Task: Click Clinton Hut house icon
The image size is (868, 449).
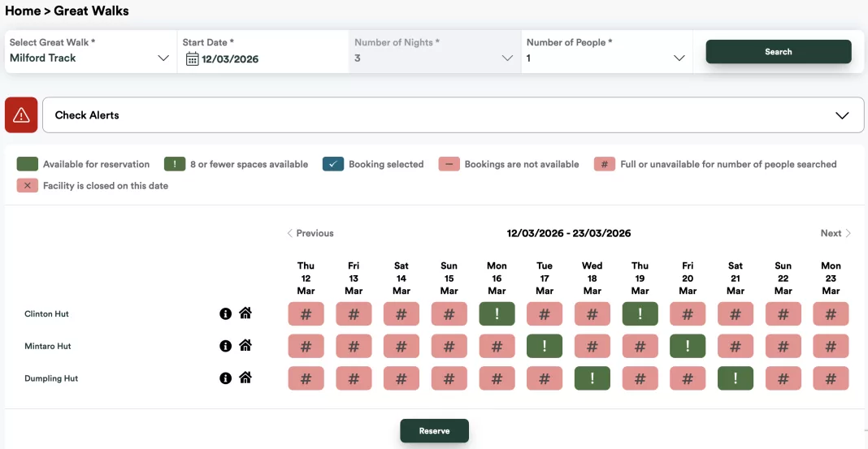Action: pos(245,313)
